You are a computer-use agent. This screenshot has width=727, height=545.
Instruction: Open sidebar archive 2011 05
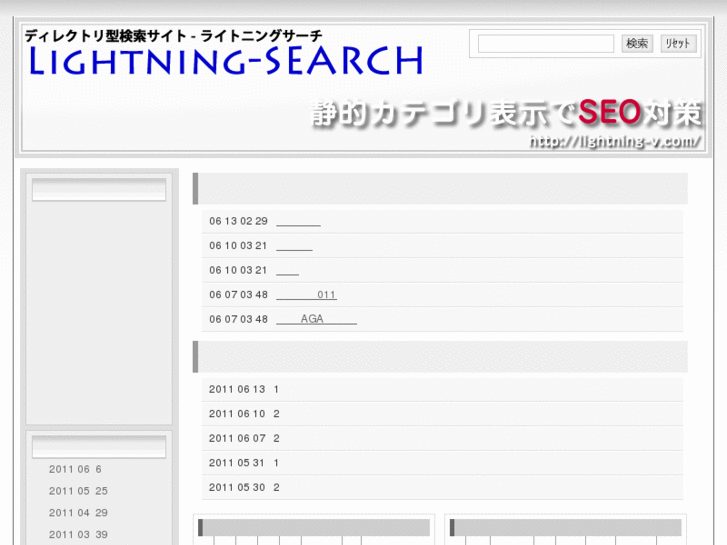[x=78, y=491]
